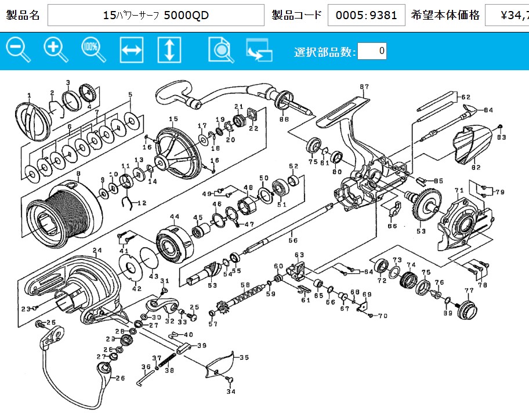
Task: Select part number 43 label
Action: coord(154,276)
